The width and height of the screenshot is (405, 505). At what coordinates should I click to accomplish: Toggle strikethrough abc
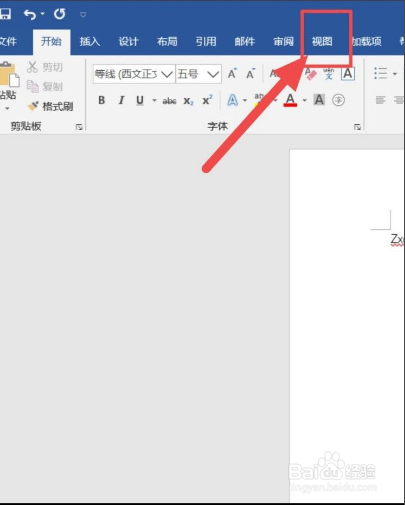pyautogui.click(x=169, y=100)
